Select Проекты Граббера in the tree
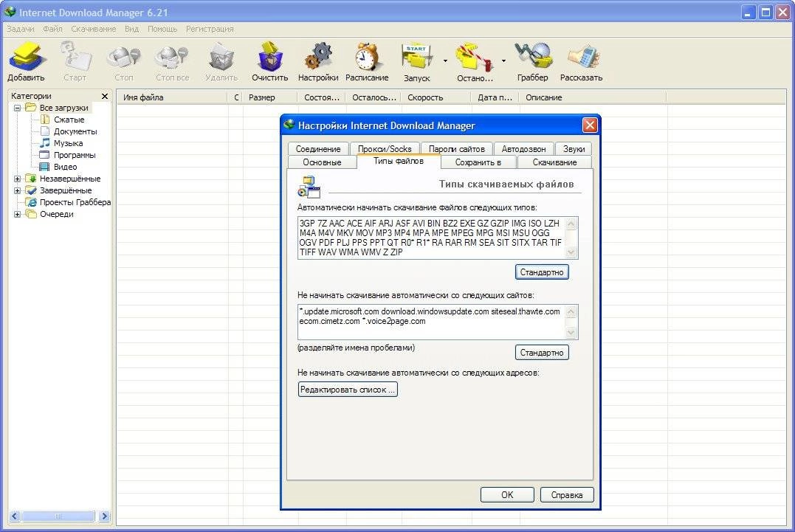Viewport: 795px width, 532px height. (x=75, y=202)
